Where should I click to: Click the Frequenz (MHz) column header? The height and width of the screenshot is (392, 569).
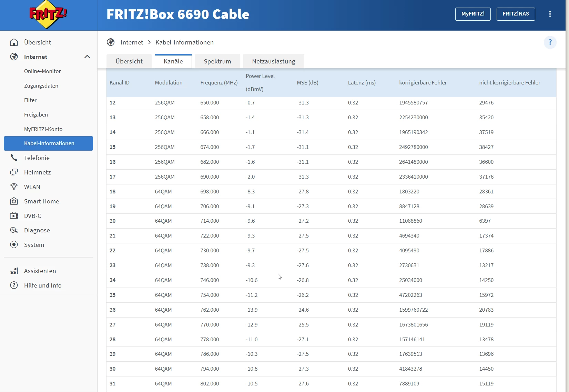point(219,83)
